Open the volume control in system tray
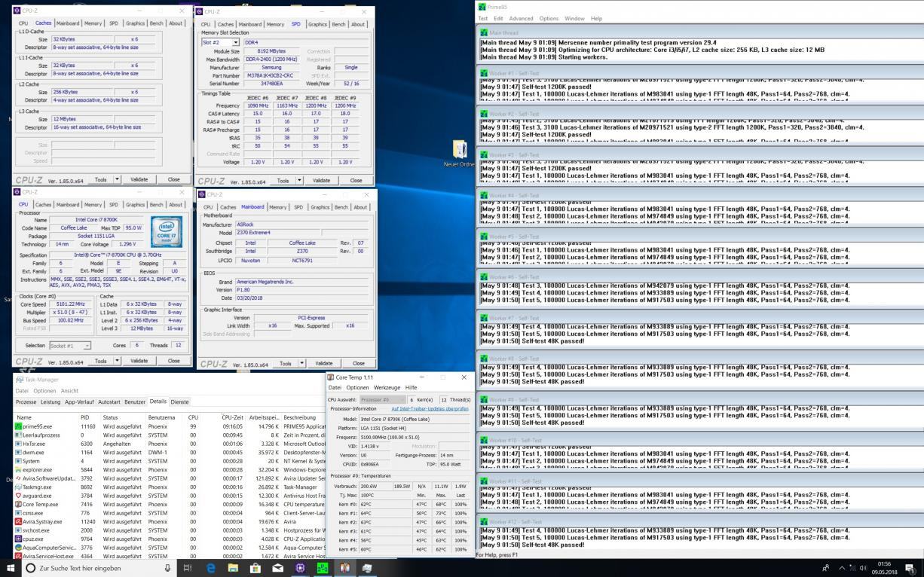924x577 pixels. point(862,568)
